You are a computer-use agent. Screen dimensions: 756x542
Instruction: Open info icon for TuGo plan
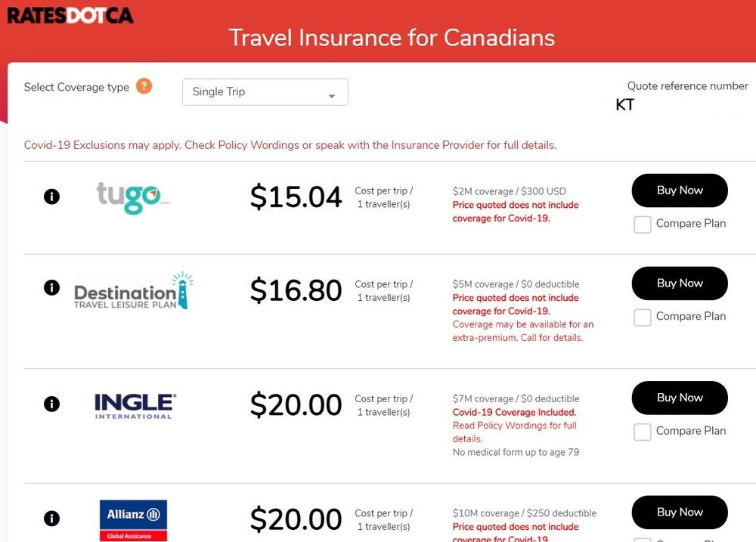(x=51, y=197)
